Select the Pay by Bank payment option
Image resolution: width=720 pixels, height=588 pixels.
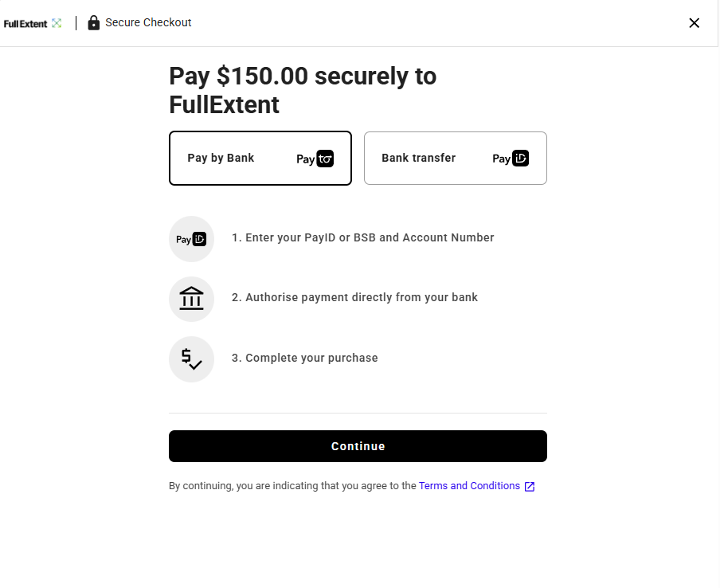pos(260,158)
